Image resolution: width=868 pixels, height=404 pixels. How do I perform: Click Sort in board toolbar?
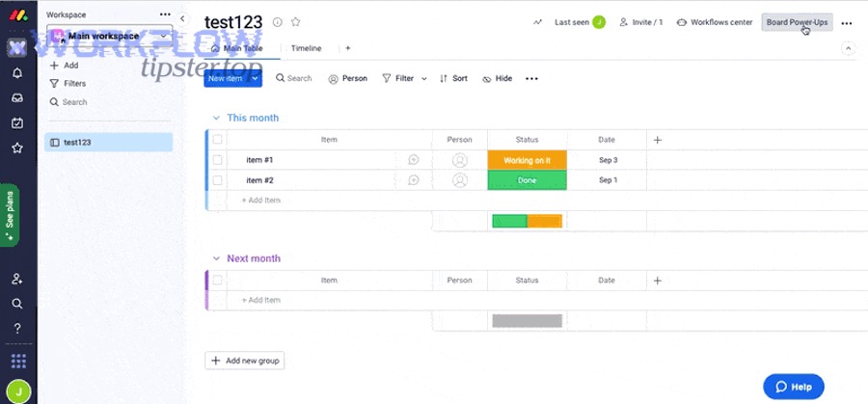453,79
